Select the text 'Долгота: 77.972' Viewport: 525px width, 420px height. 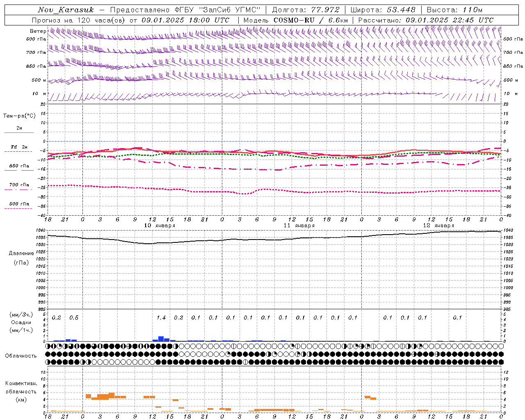point(306,10)
